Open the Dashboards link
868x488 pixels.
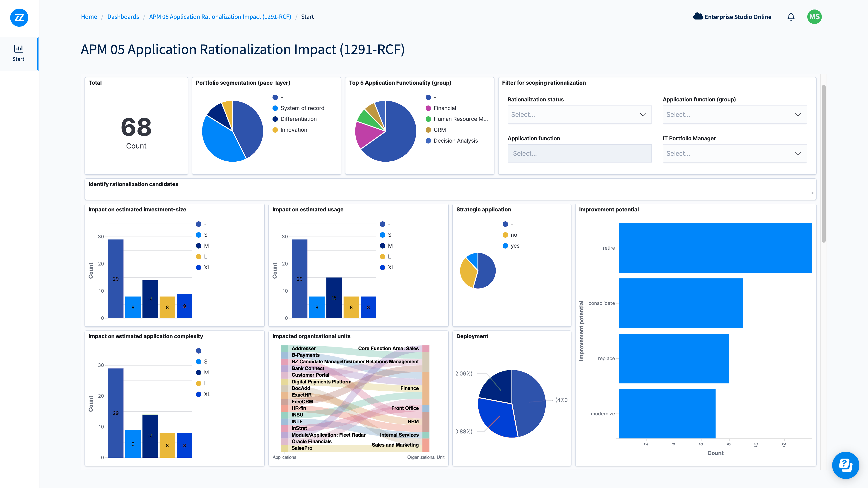(x=123, y=16)
